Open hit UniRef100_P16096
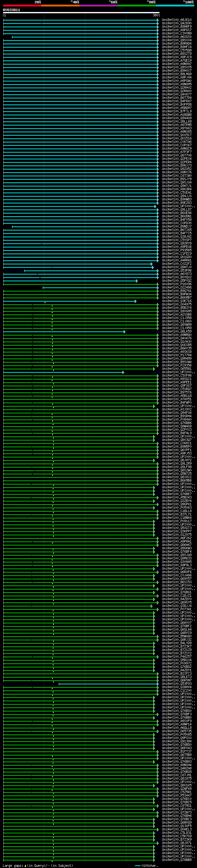This screenshot has height=868, width=197. click(176, 284)
